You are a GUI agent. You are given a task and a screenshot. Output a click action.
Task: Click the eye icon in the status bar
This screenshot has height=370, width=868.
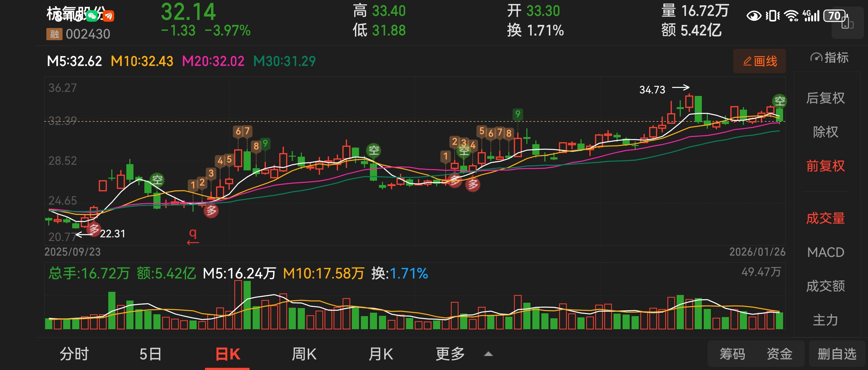click(754, 16)
